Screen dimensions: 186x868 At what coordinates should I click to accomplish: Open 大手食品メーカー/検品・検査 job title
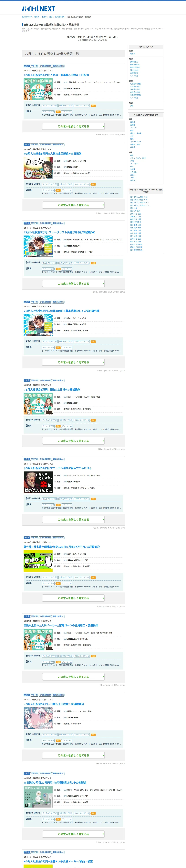click(58, 861)
